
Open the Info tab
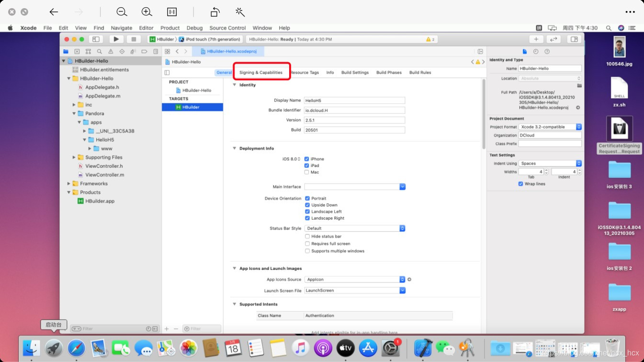pyautogui.click(x=330, y=72)
